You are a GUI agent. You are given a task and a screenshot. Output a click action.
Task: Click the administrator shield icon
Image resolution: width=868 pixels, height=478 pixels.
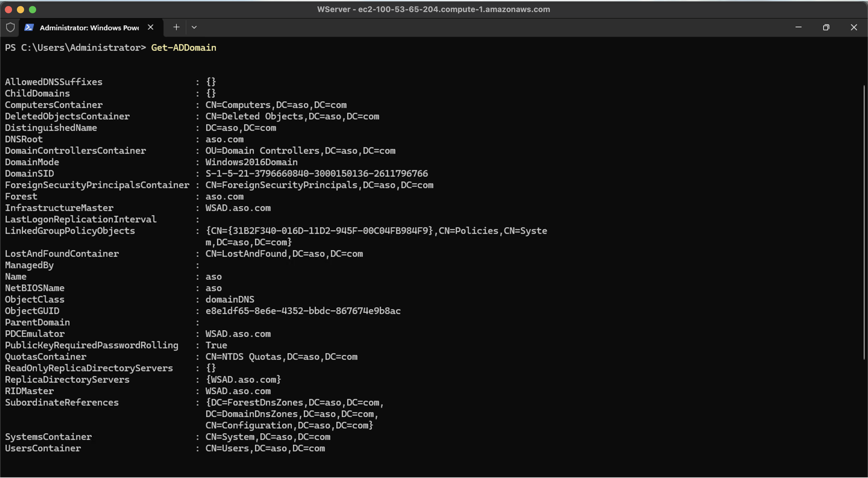[x=11, y=27]
